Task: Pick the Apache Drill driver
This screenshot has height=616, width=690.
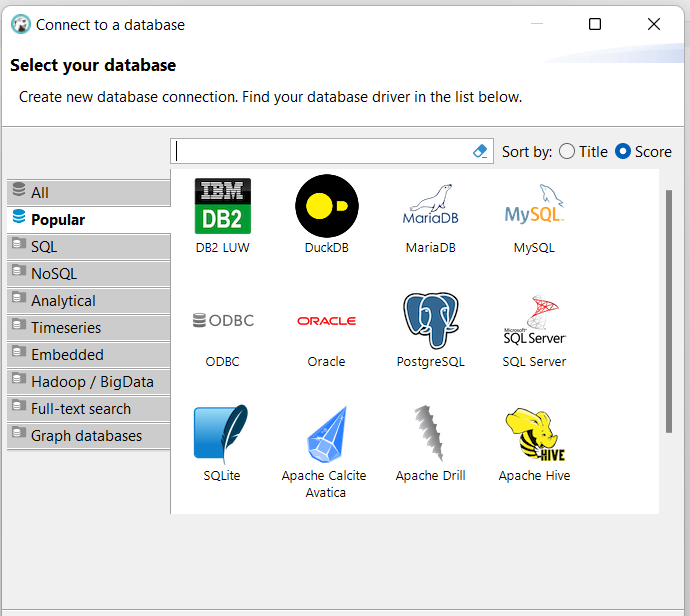Action: pos(430,435)
